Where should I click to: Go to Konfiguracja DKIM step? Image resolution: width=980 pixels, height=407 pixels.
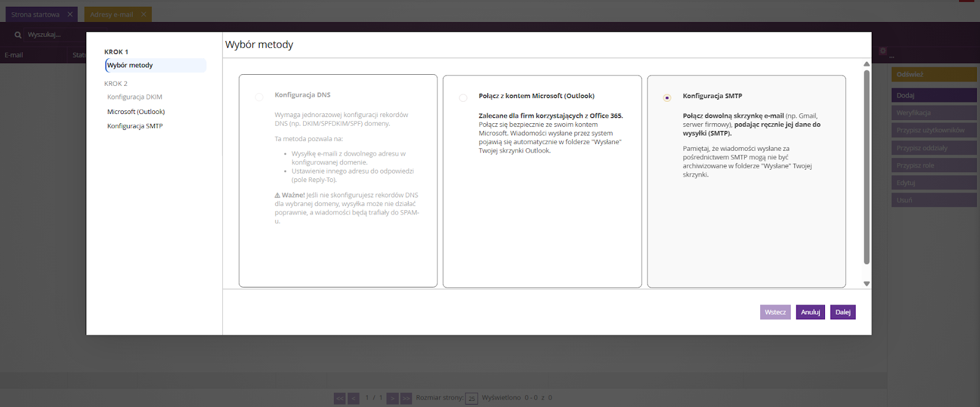[x=135, y=97]
